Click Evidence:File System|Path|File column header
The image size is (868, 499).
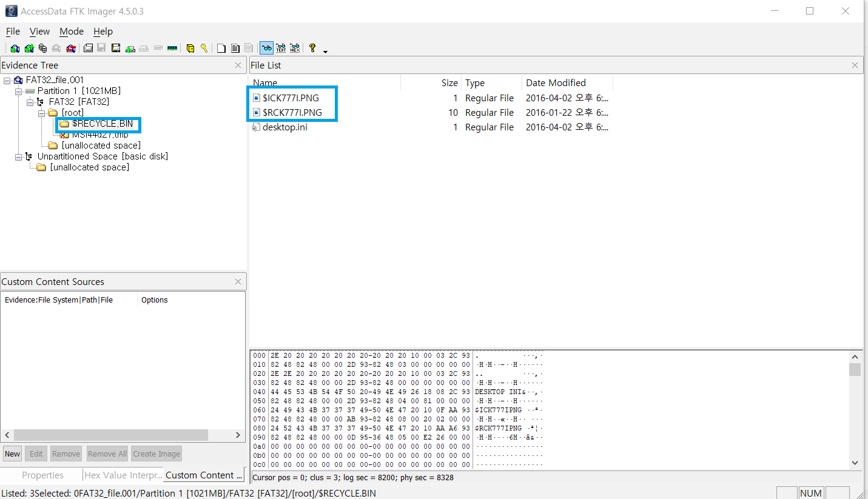click(69, 300)
